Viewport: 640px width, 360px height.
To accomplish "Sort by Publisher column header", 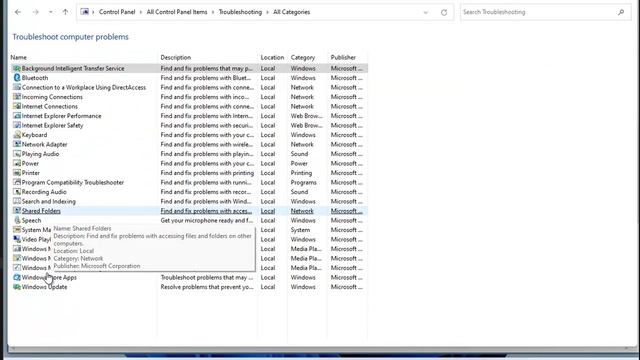I will tap(343, 58).
